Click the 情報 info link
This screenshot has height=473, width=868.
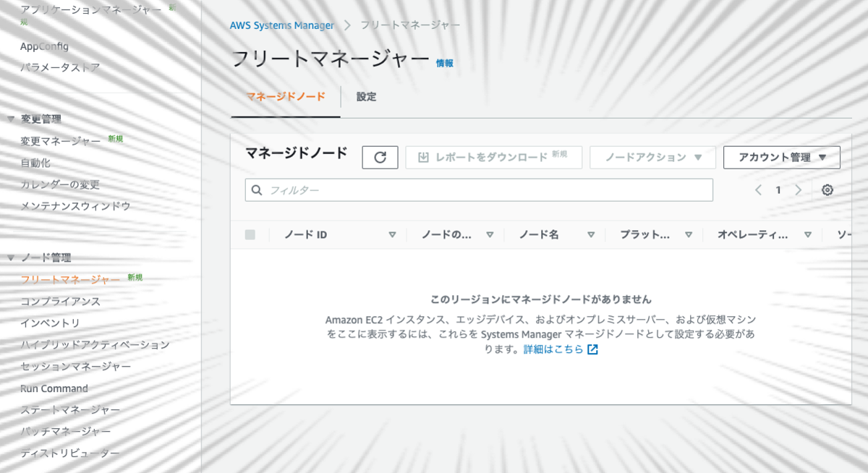coord(445,64)
